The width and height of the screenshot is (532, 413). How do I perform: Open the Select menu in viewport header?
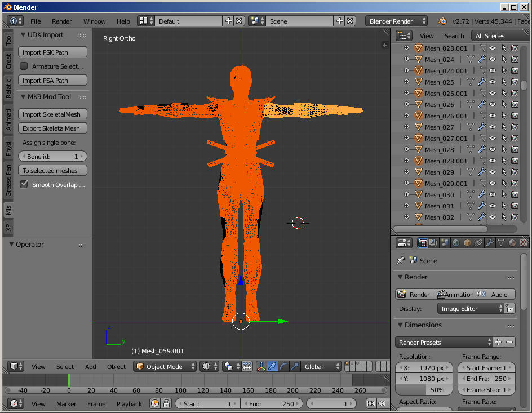click(65, 367)
